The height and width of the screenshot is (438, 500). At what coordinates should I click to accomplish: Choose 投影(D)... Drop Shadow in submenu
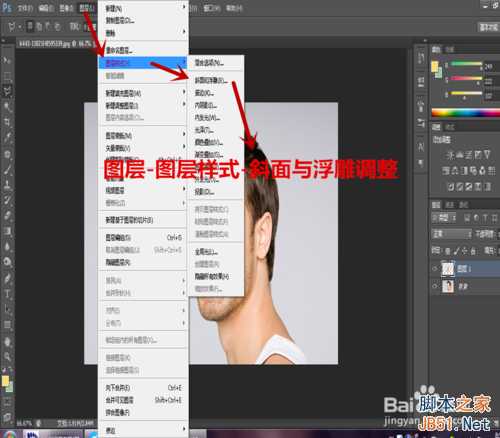click(216, 192)
